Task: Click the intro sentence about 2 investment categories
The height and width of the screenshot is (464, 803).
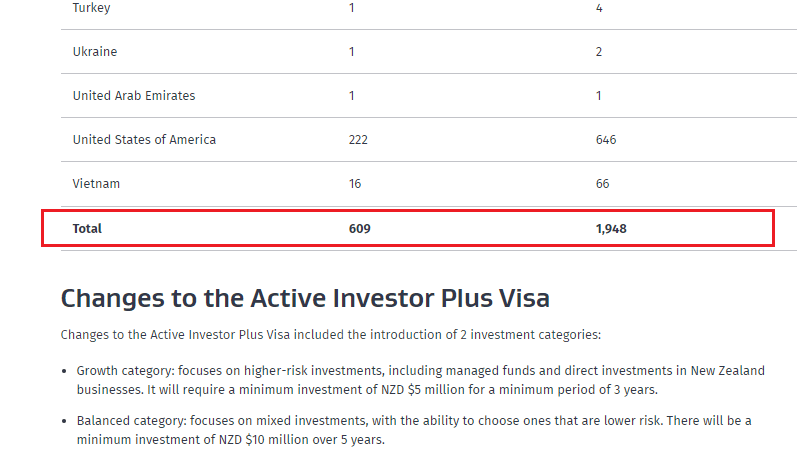Action: [330, 334]
